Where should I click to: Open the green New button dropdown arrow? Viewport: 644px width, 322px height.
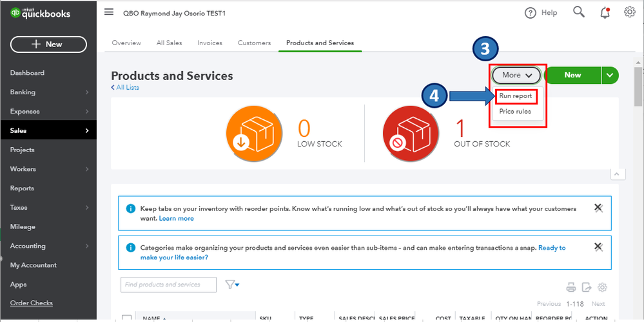(610, 75)
